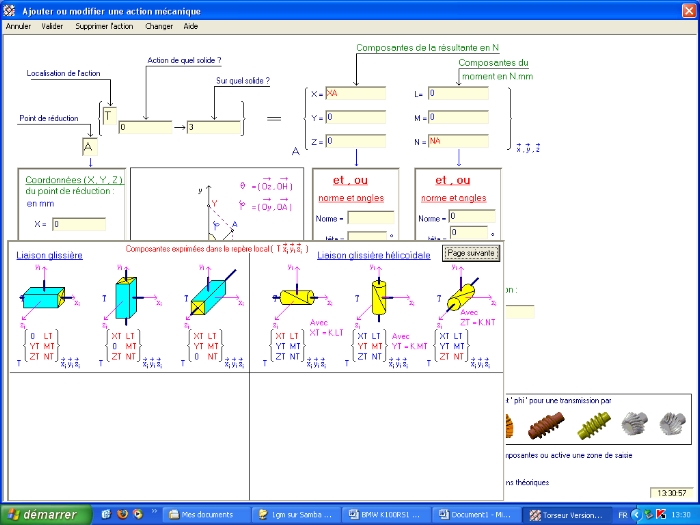
Task: Click the X= coordinate field in mm
Action: [x=79, y=224]
